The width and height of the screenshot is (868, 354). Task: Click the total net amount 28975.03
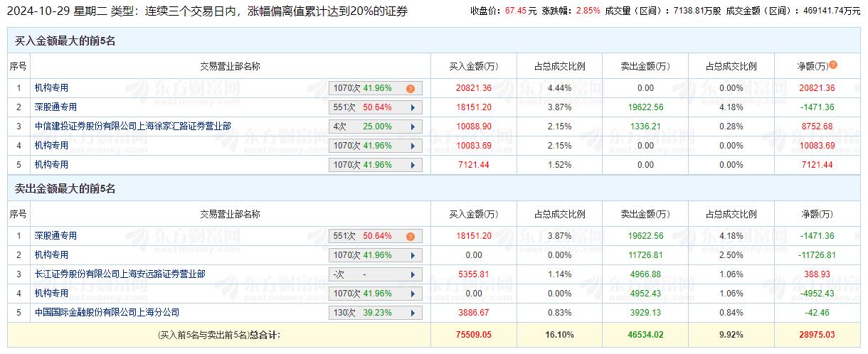(816, 335)
